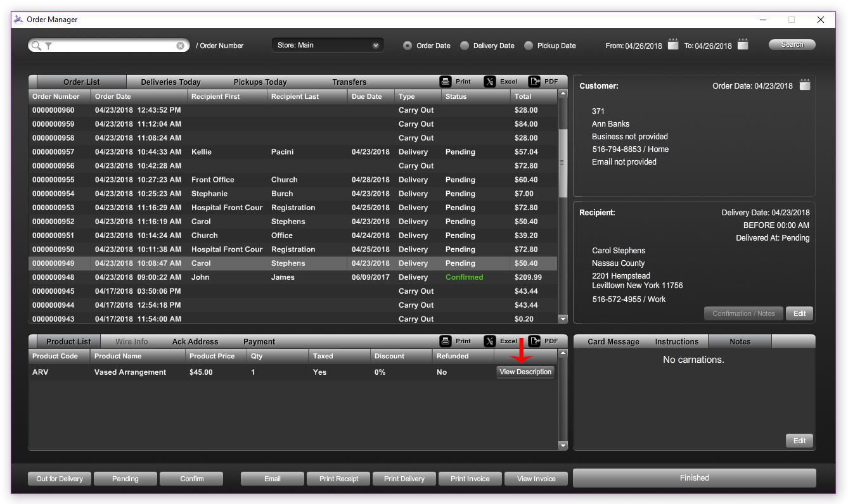The width and height of the screenshot is (848, 504).
Task: Open the Payment tab
Action: click(259, 342)
